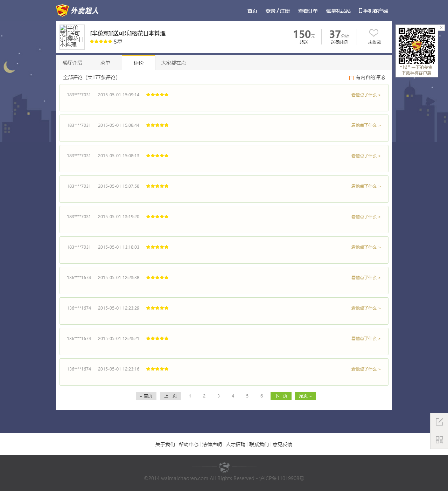Expand 看他点了什么 for 13:19:20 review
The height and width of the screenshot is (491, 448).
[x=366, y=217]
